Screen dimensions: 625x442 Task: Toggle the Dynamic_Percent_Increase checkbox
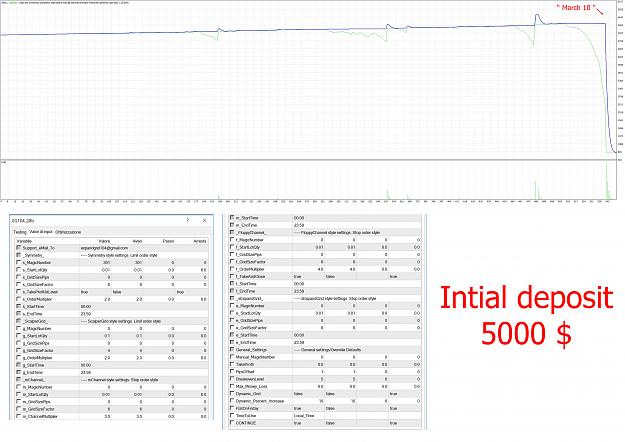232,401
